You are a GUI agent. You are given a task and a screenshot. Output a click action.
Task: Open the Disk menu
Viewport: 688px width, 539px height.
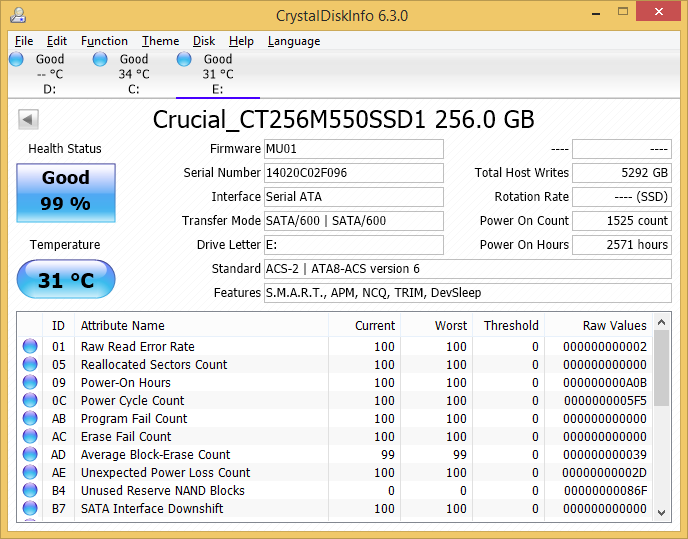204,41
